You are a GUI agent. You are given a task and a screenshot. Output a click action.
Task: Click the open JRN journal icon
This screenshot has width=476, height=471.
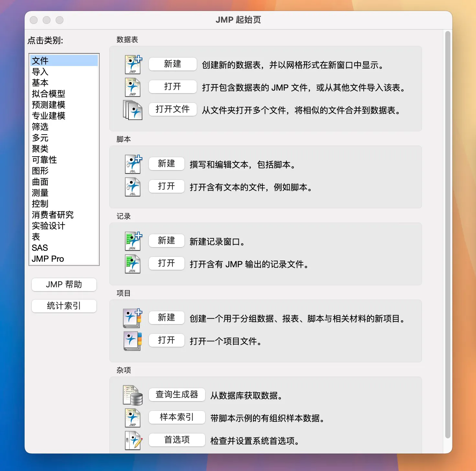point(133,264)
